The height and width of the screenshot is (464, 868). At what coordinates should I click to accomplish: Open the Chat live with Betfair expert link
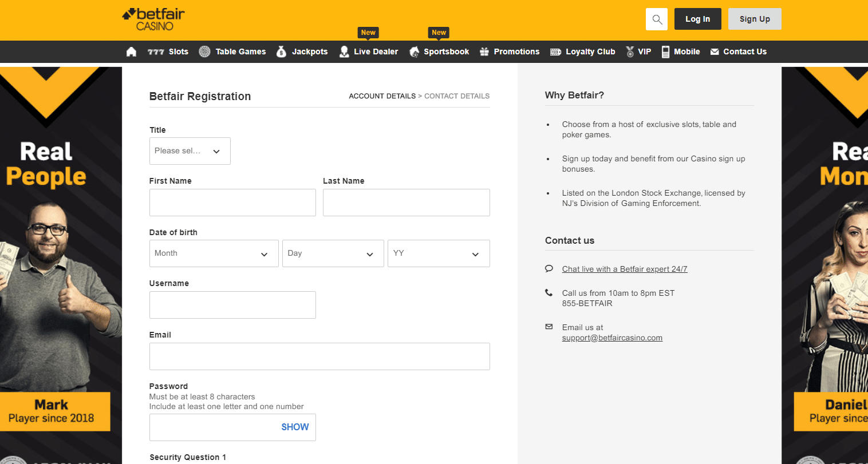[x=625, y=269]
